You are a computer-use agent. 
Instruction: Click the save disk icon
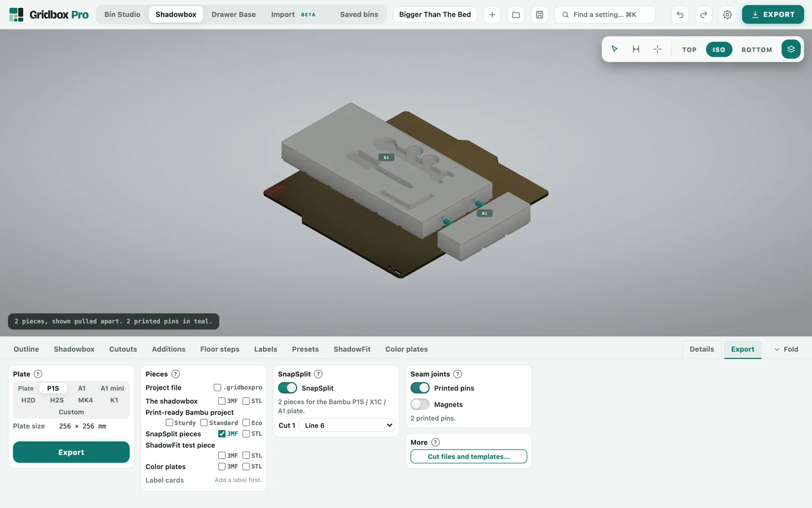click(x=539, y=15)
